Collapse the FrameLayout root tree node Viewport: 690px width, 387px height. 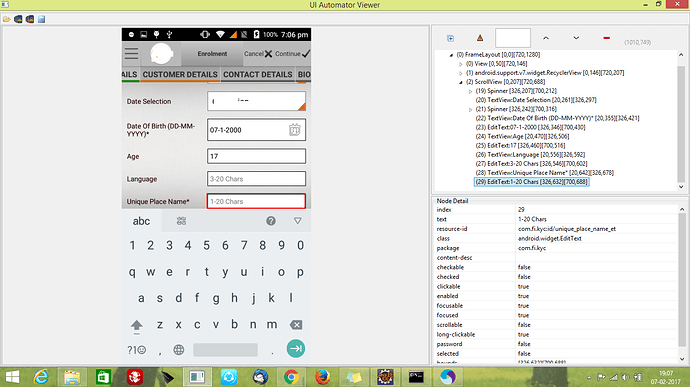click(451, 55)
